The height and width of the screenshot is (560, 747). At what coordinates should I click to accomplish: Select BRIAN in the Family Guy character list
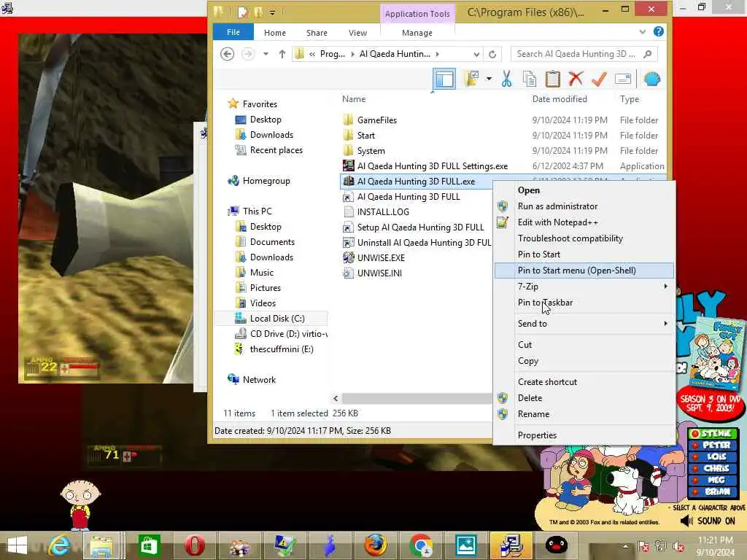point(713,492)
